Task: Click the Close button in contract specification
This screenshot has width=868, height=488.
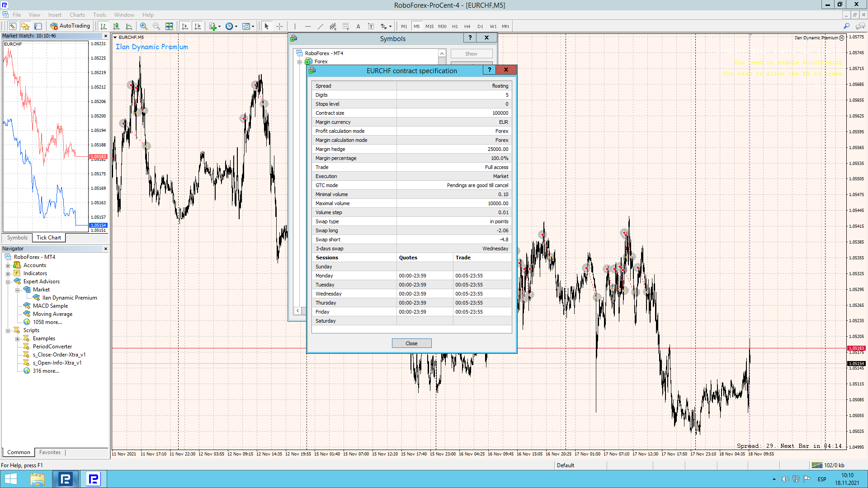Action: [x=411, y=343]
